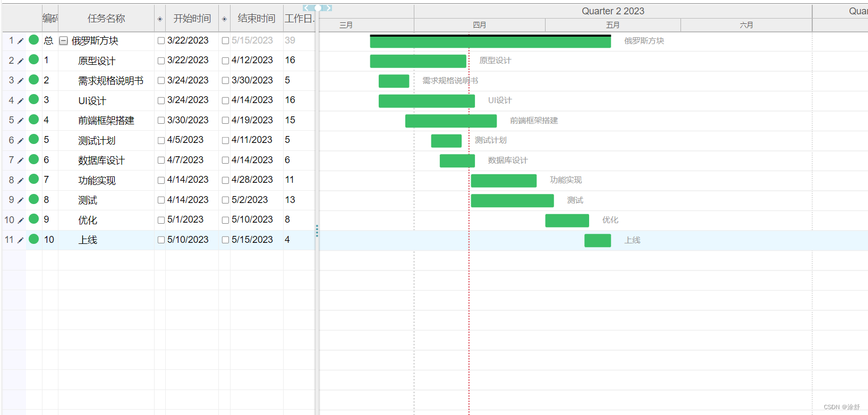Click the UI设计 Gantt bar

coord(427,101)
